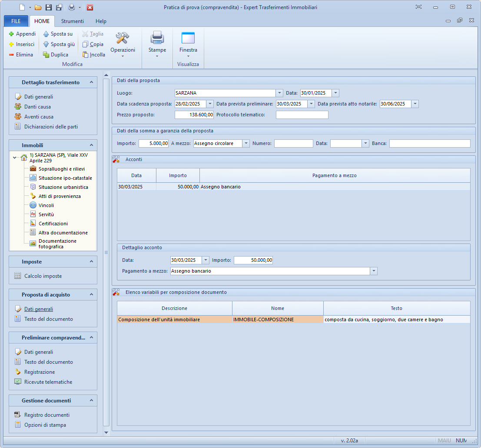Image resolution: width=481 pixels, height=448 pixels.
Task: Click the Acconti panel tools icon
Action: (116, 159)
